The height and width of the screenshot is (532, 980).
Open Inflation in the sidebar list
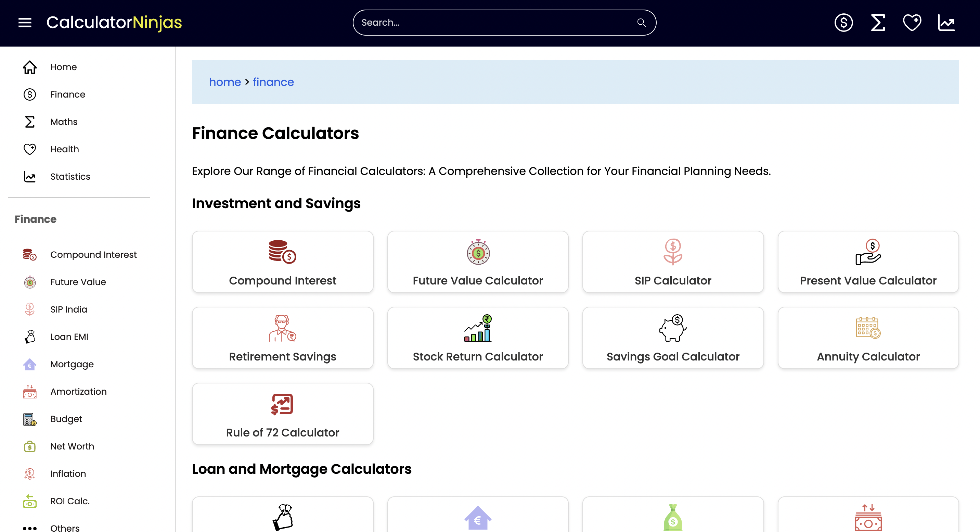coord(68,474)
